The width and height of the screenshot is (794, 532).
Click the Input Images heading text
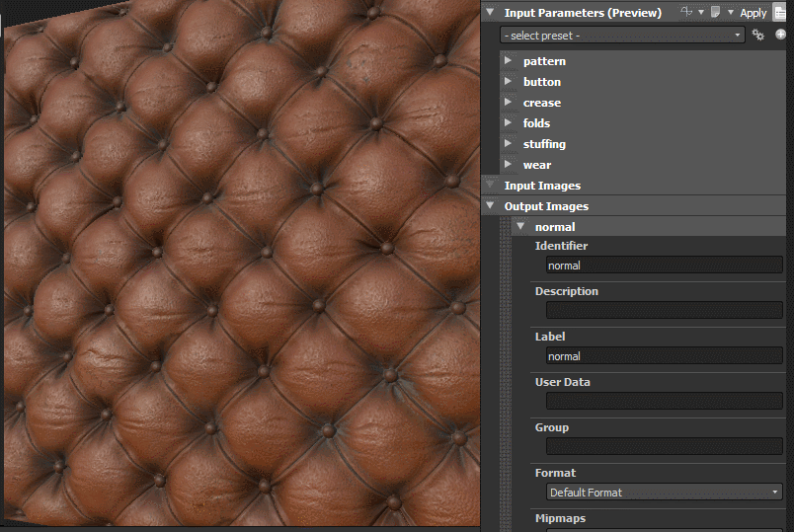pos(542,186)
